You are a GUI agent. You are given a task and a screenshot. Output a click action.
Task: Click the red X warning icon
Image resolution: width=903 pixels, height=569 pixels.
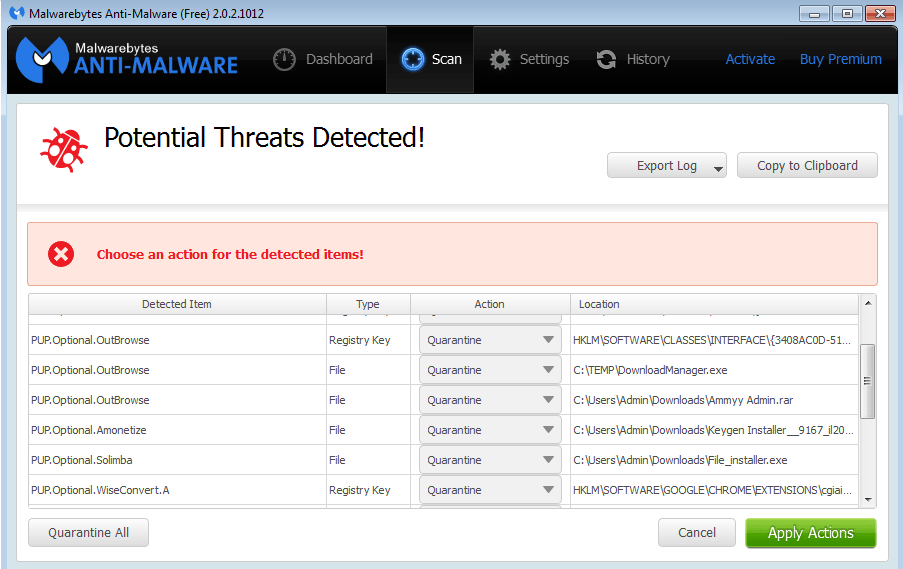point(61,254)
